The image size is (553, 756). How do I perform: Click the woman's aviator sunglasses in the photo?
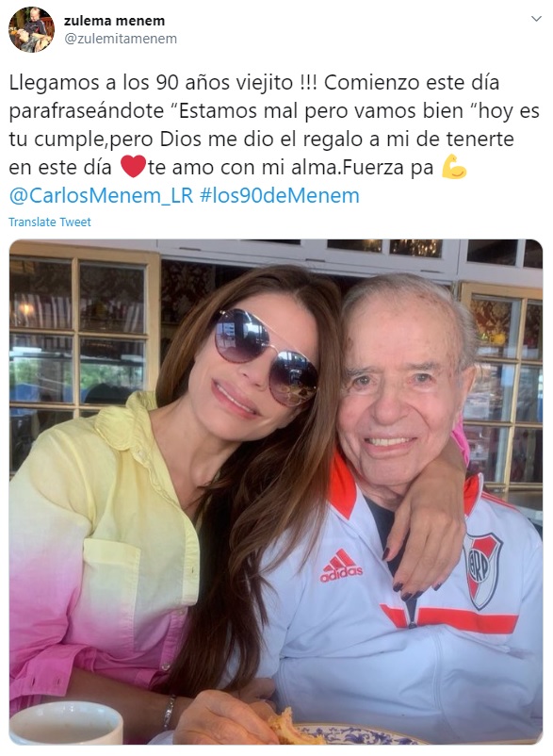(266, 354)
